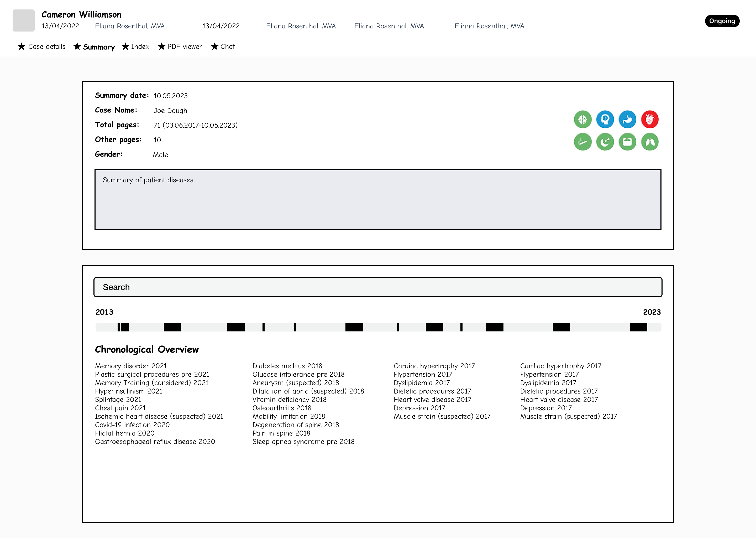
Task: Open the PDF viewer tab
Action: [180, 47]
